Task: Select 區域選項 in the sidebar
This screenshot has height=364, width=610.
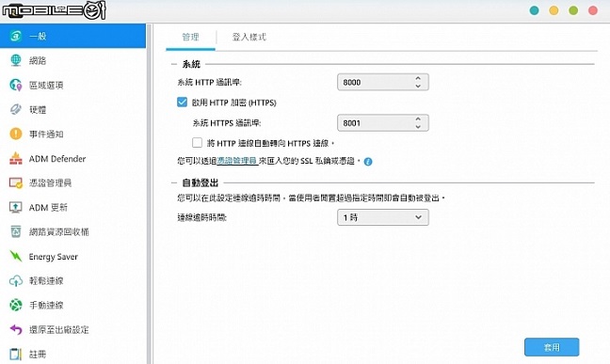Action: click(x=72, y=85)
